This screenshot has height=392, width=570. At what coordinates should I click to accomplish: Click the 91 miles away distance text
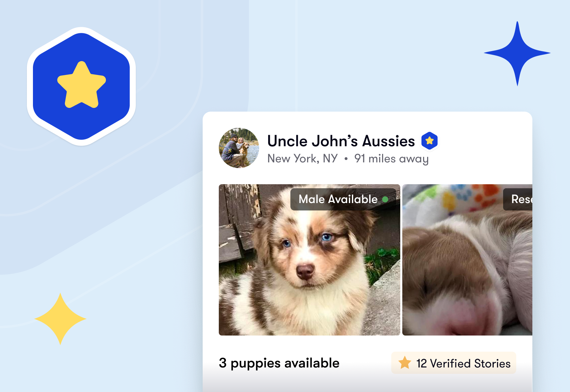392,158
